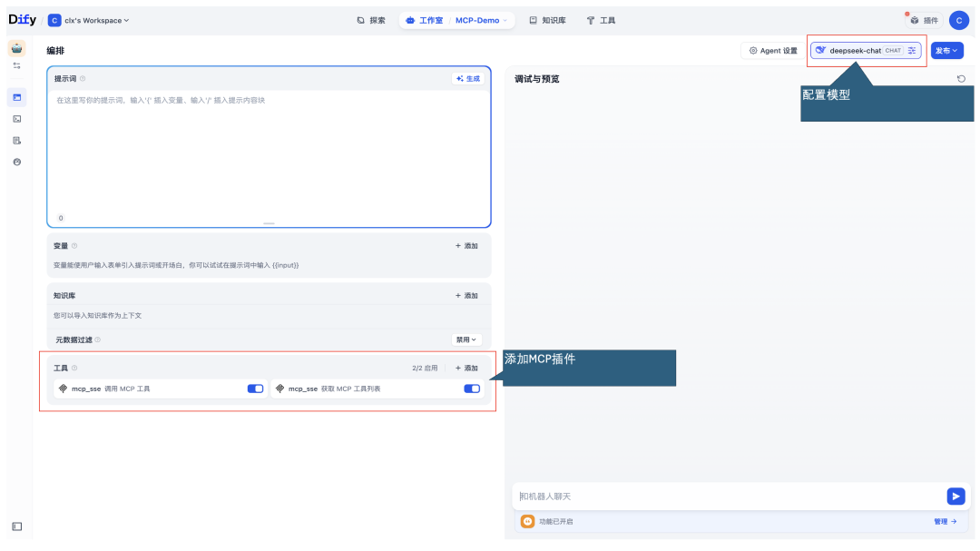Open the 知识库 tab
Screen dimensions: 980x551
547,21
